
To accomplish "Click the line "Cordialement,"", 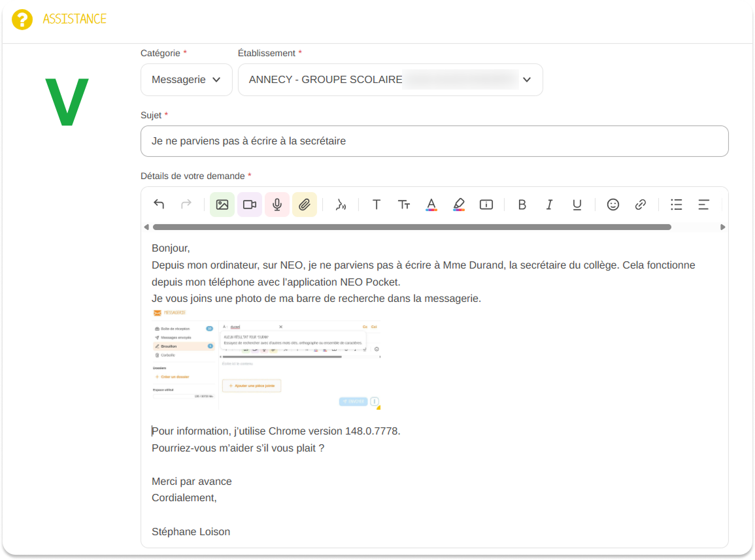I will [184, 498].
